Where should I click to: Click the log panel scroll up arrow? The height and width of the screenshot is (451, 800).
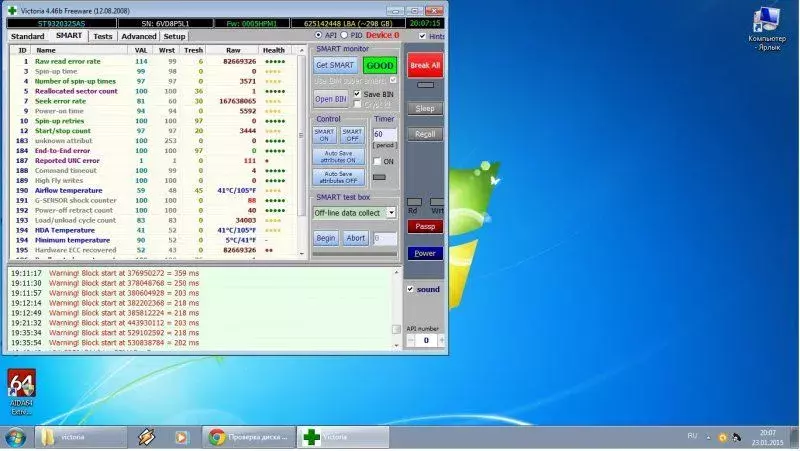(x=396, y=272)
